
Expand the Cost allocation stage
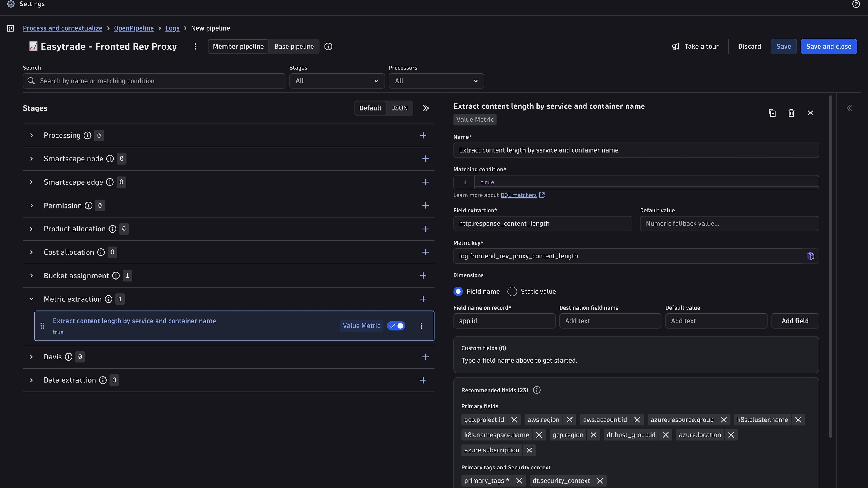point(31,252)
